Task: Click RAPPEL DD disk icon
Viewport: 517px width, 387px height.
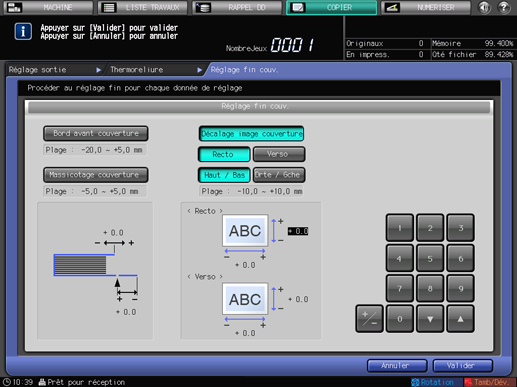Action: (x=203, y=7)
